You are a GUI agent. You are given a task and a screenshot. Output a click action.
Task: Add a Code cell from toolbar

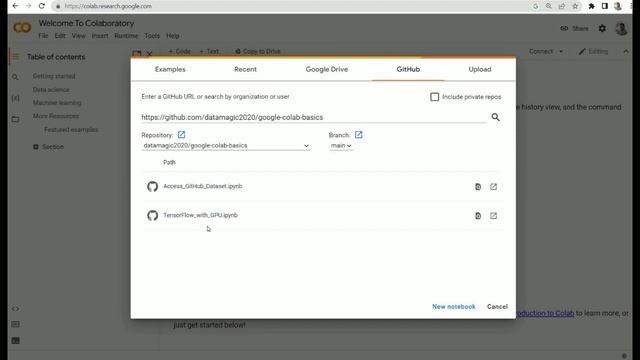tap(180, 51)
